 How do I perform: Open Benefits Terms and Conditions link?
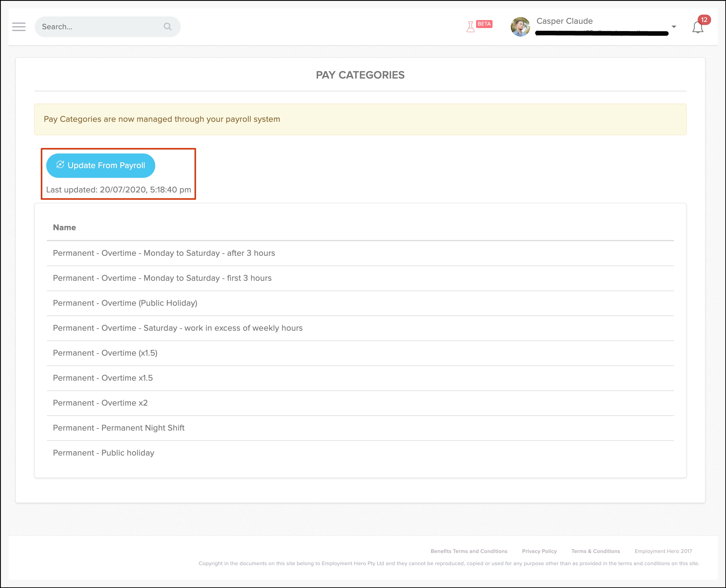[x=469, y=551]
